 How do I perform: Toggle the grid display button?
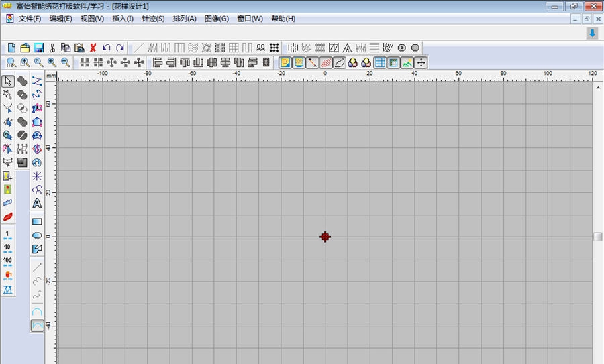pyautogui.click(x=380, y=62)
